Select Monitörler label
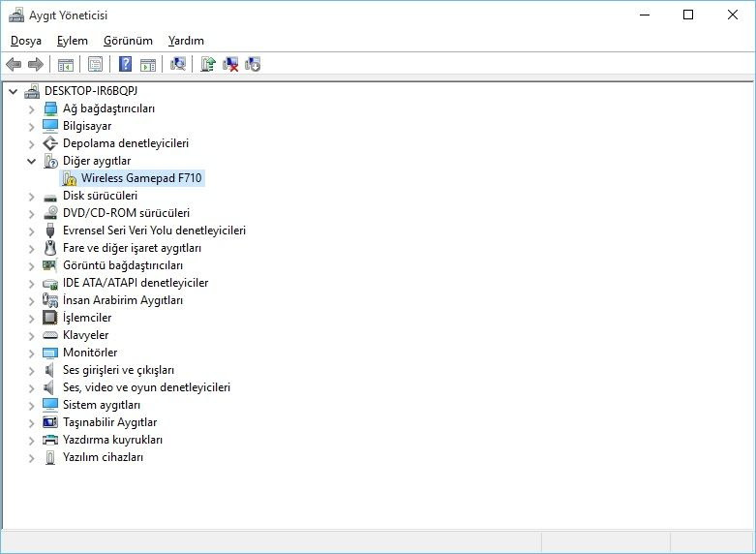 pyautogui.click(x=90, y=353)
